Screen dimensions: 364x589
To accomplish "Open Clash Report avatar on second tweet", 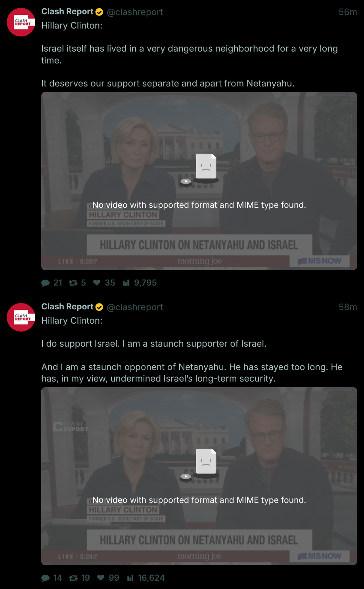I will point(21,317).
